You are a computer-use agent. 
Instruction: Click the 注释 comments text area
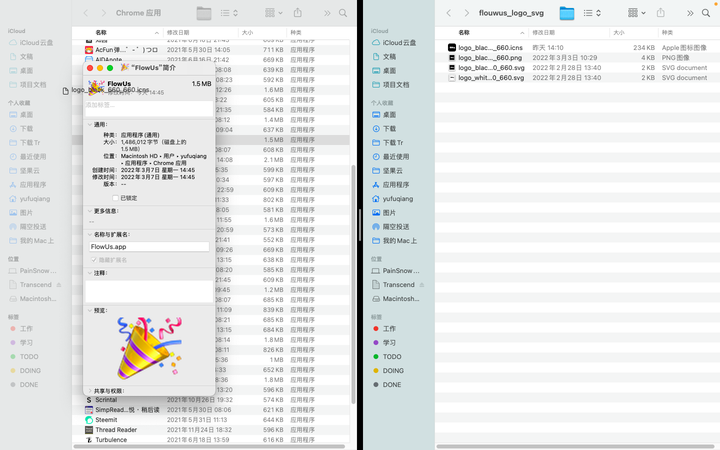point(149,291)
